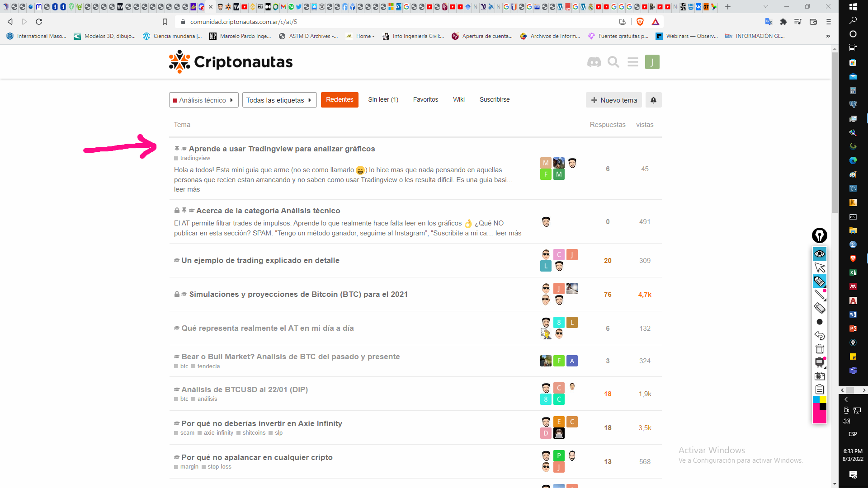Open the Discord icon in site header
The height and width of the screenshot is (488, 868).
click(x=594, y=62)
